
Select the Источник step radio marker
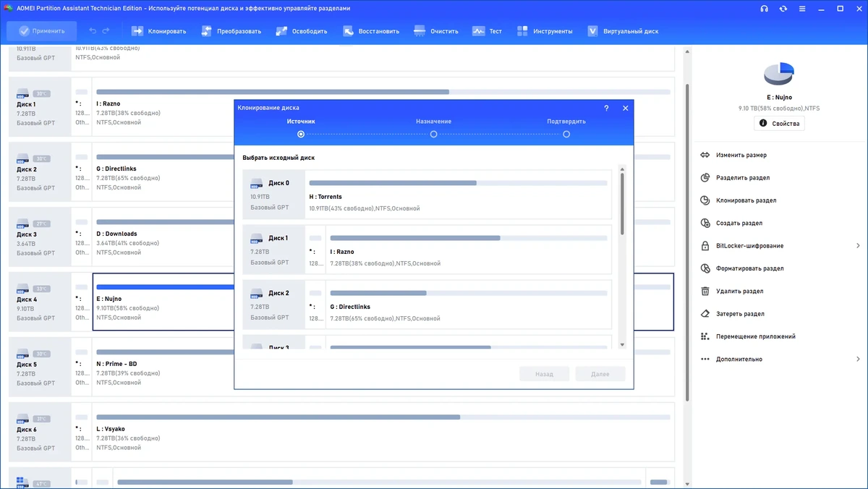coord(301,134)
